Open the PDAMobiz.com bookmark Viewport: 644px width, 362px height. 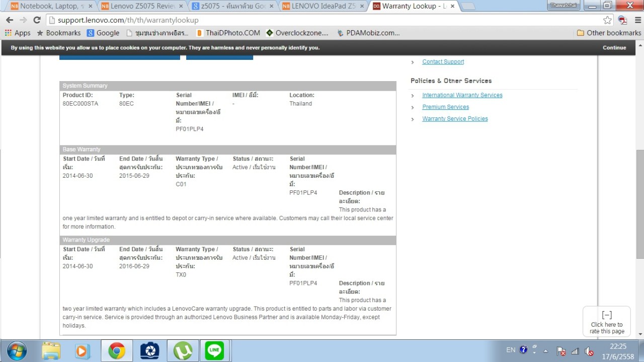pyautogui.click(x=368, y=33)
